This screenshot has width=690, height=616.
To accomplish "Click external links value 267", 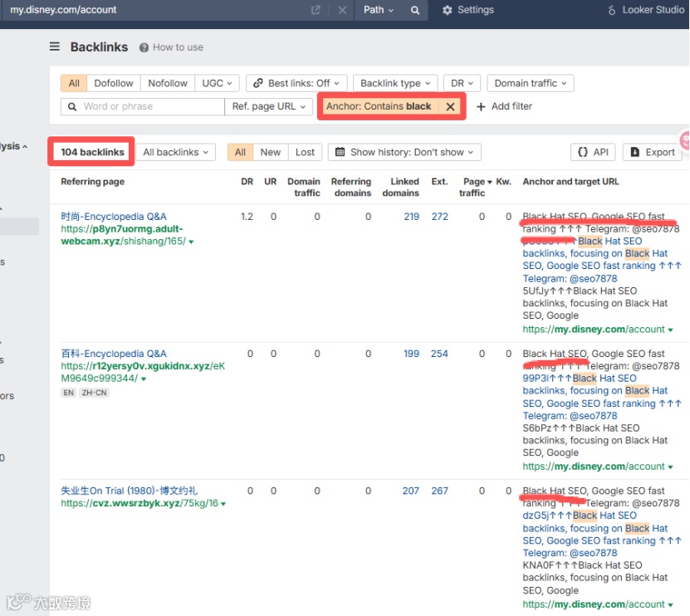I will (439, 491).
